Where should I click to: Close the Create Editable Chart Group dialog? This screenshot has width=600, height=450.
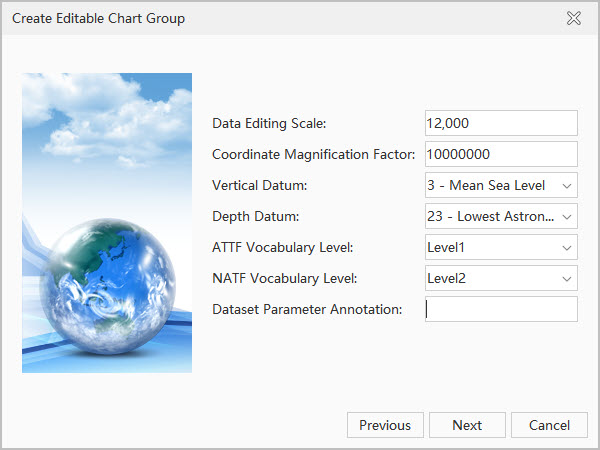(x=573, y=18)
